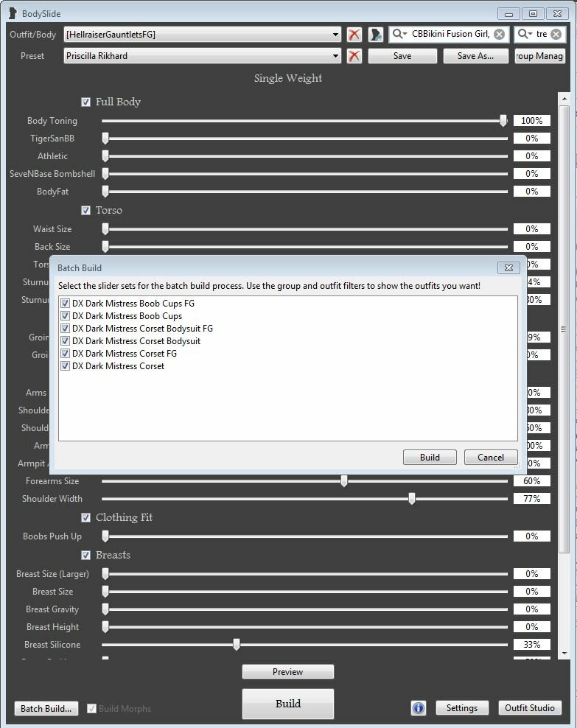Image resolution: width=577 pixels, height=728 pixels.
Task: Open the Preset dropdown list
Action: pyautogui.click(x=335, y=56)
